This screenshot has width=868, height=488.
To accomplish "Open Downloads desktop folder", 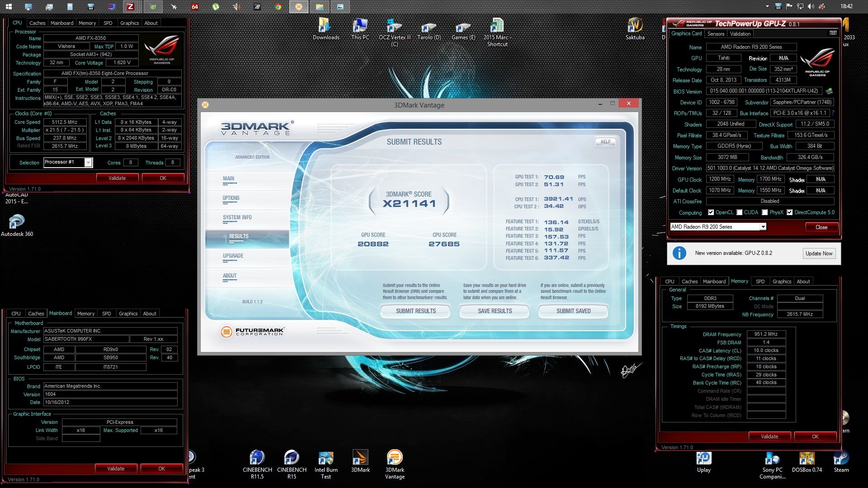I will point(326,29).
